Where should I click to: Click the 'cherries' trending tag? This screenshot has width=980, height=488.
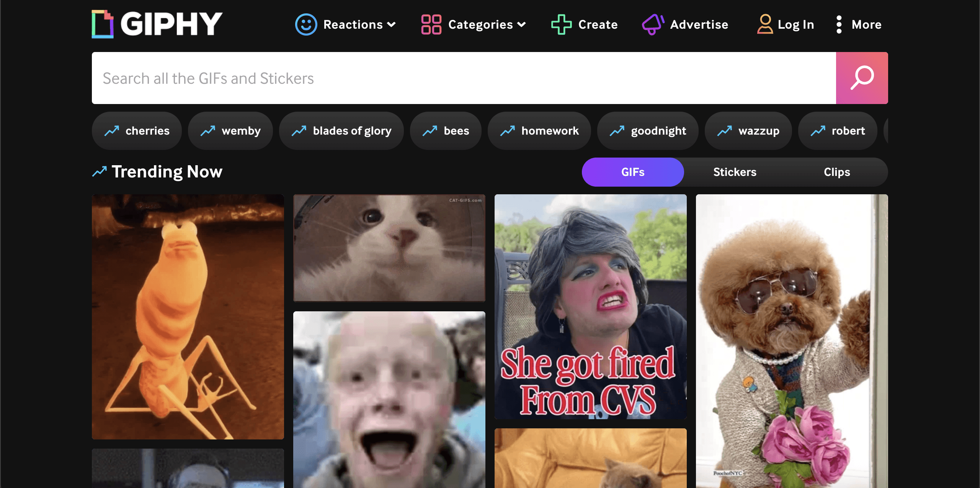click(x=137, y=131)
